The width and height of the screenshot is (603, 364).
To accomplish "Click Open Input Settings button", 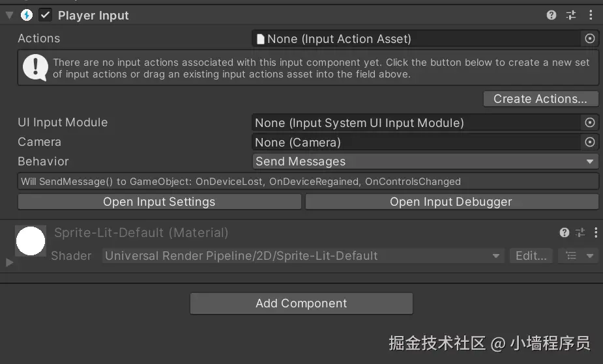I will (159, 202).
